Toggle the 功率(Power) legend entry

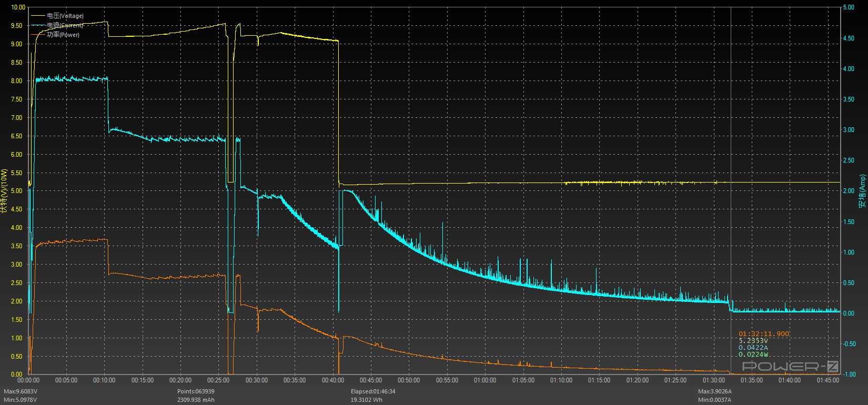63,35
